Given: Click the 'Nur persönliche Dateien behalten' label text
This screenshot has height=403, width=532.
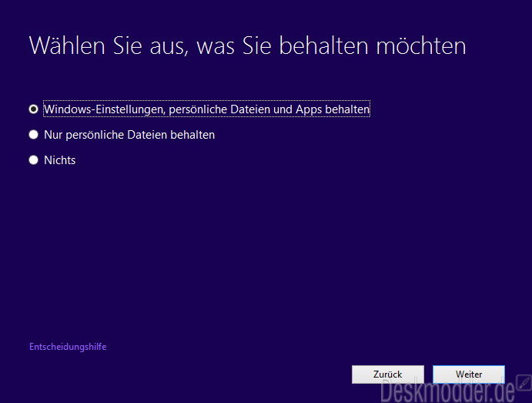Looking at the screenshot, I should click(x=129, y=135).
